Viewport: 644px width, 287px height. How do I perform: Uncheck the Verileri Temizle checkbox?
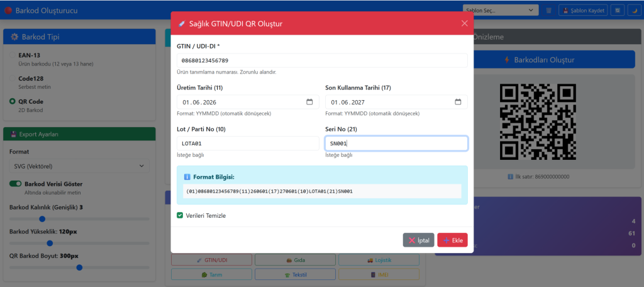tap(180, 215)
